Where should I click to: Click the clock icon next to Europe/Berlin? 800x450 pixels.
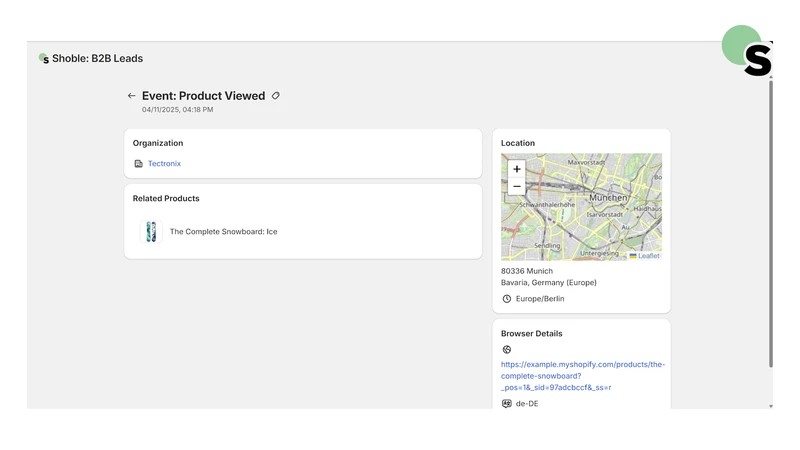tap(507, 299)
